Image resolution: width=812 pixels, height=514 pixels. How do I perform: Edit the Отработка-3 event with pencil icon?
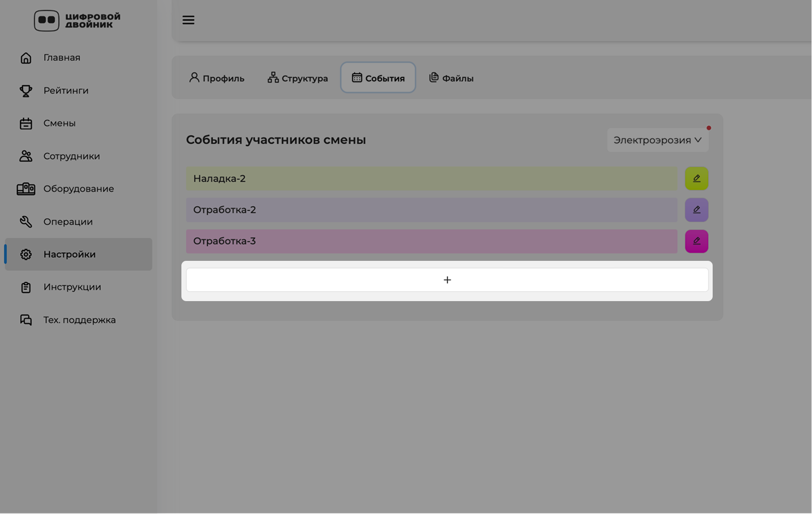click(x=696, y=241)
